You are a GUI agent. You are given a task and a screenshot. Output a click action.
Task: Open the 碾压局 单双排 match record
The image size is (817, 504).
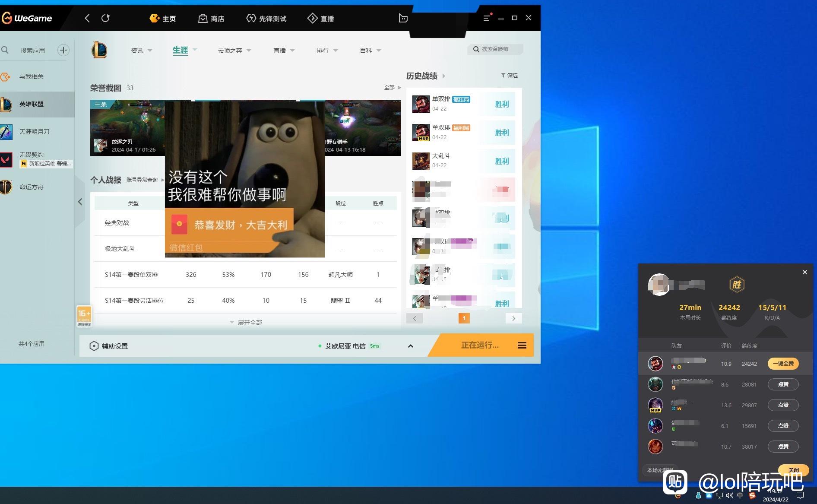[x=463, y=104]
